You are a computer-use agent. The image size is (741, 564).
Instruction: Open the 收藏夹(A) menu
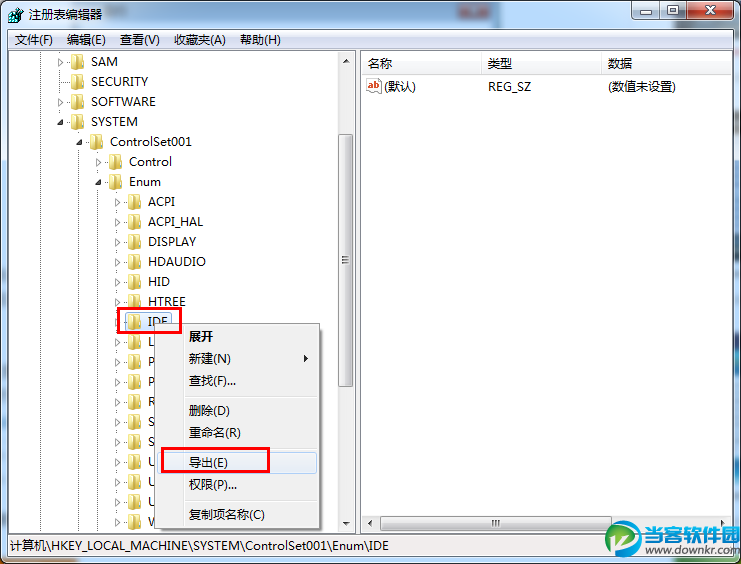(200, 40)
